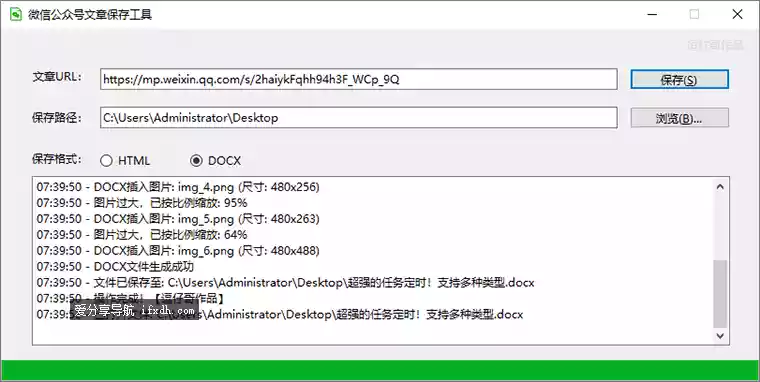Viewport: 760px width, 382px height.
Task: Click the WeChat article saver app icon
Action: point(16,14)
